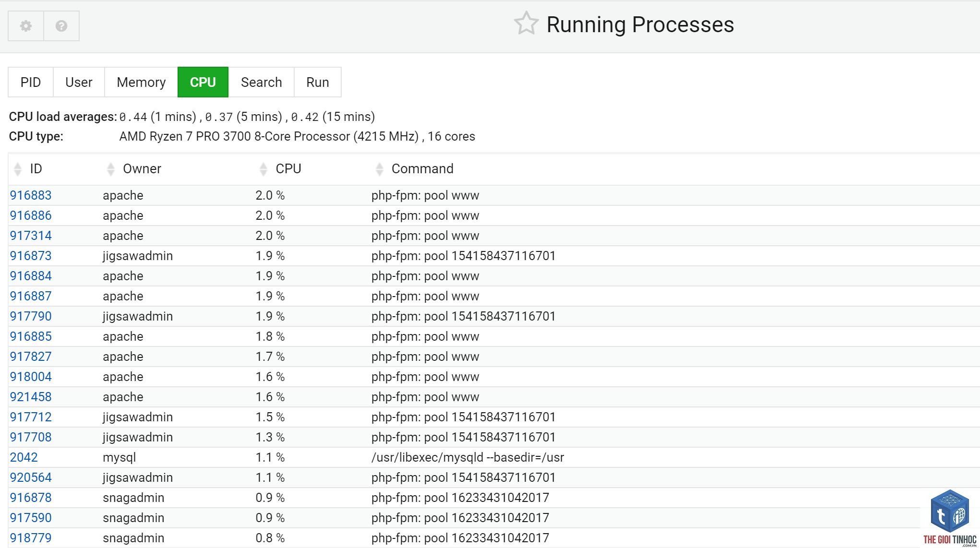The width and height of the screenshot is (980, 548).
Task: Open mysql process 2042
Action: point(24,457)
